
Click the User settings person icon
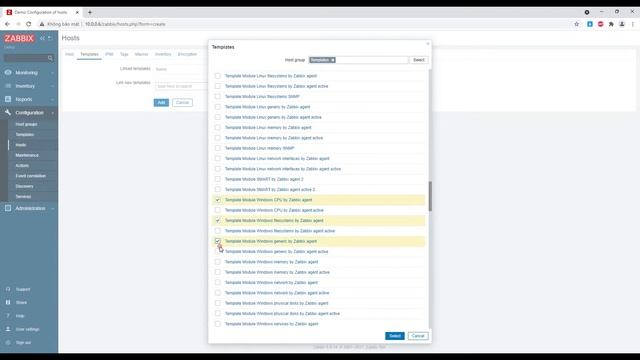click(8, 329)
